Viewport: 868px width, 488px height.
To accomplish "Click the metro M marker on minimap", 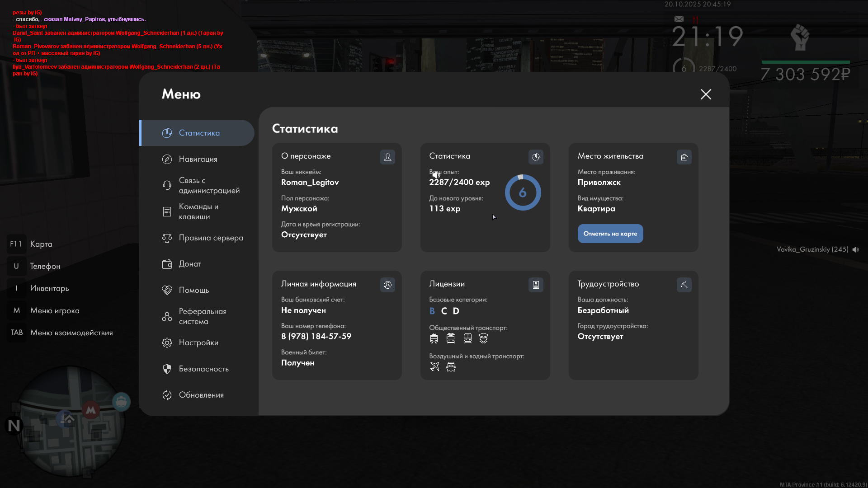I will (91, 410).
